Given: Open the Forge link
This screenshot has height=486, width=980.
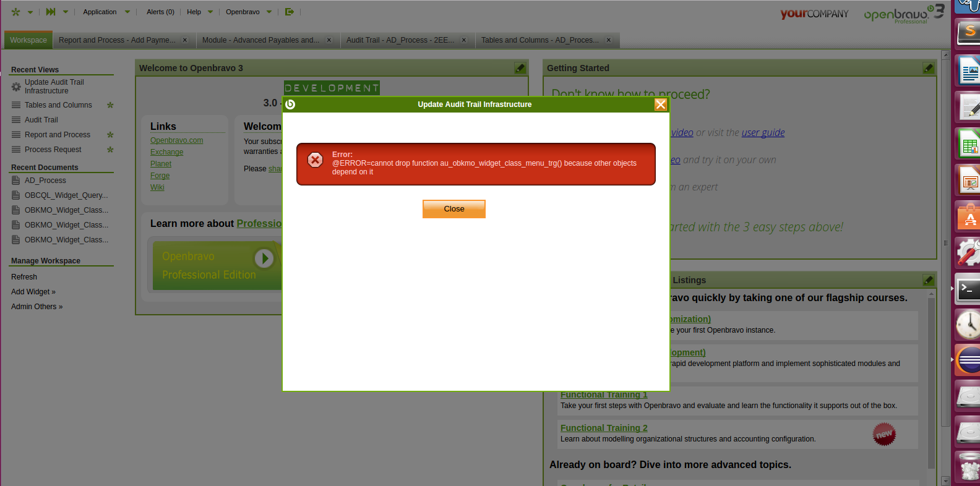Looking at the screenshot, I should click(x=160, y=176).
